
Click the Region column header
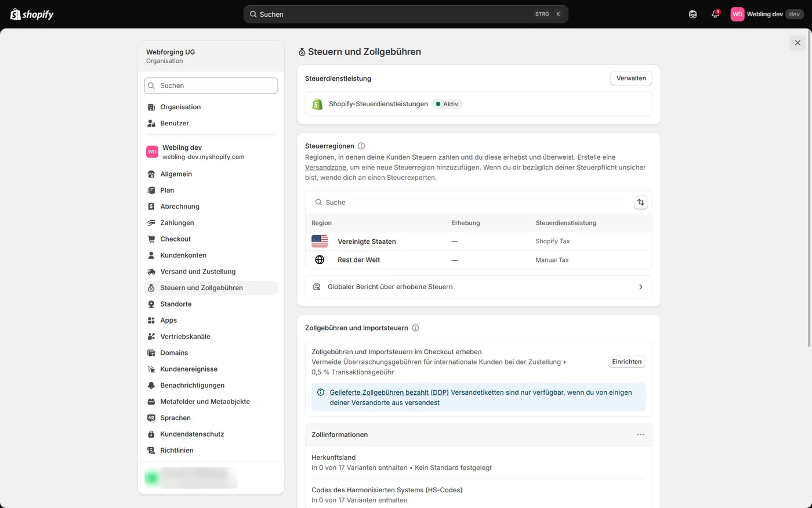pyautogui.click(x=321, y=223)
